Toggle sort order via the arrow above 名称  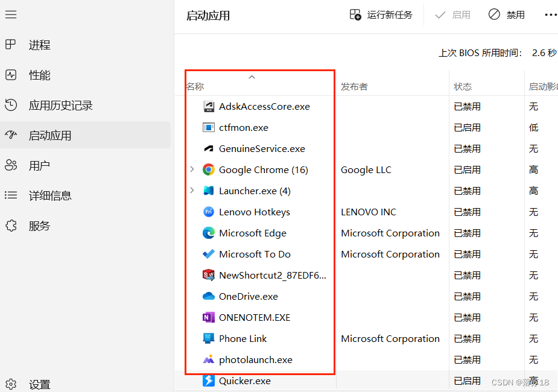pos(252,77)
